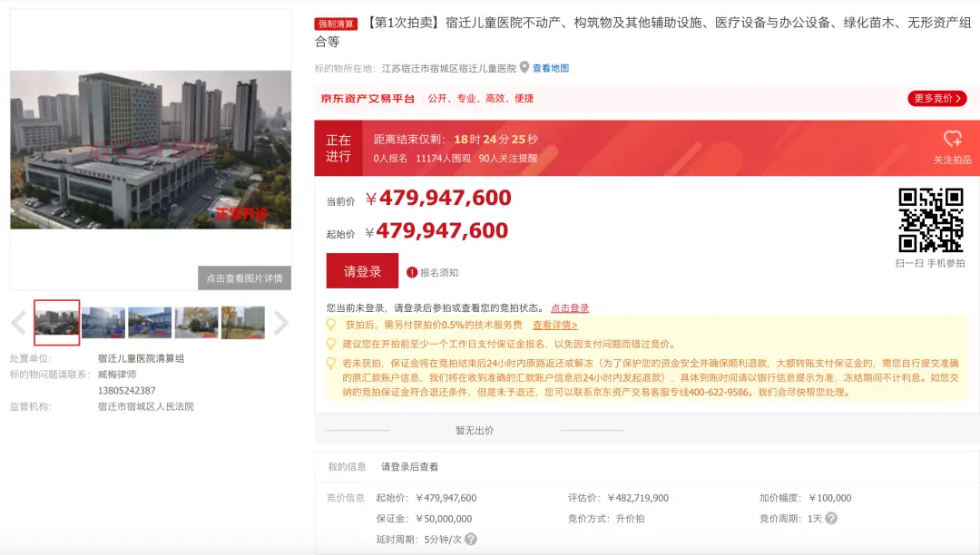
Task: Show next thumbnails with right arrow
Action: point(281,323)
